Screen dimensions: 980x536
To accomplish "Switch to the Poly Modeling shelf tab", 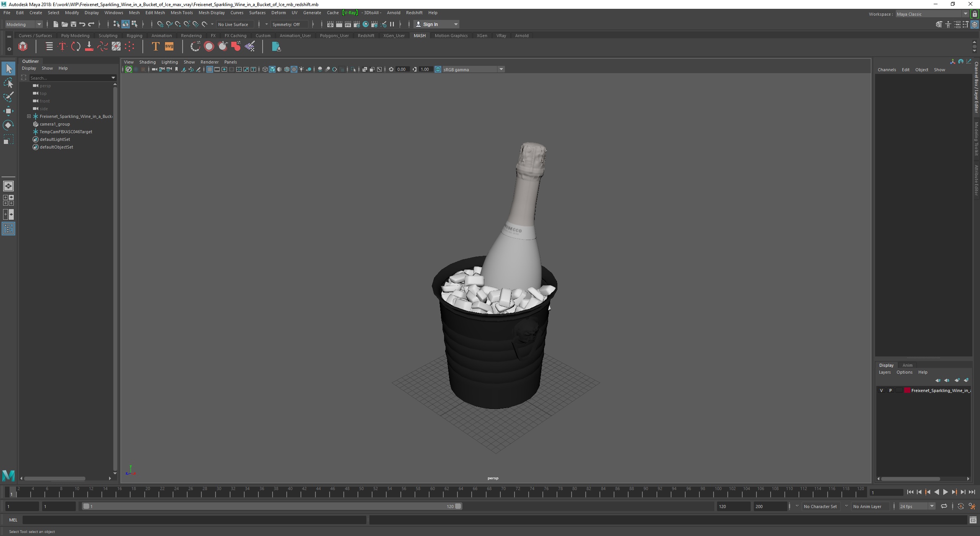I will pos(75,36).
